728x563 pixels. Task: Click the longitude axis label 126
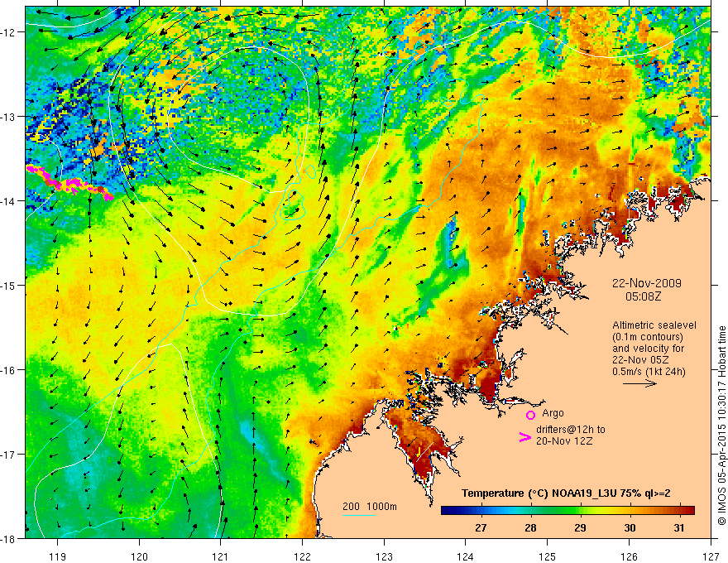[629, 556]
